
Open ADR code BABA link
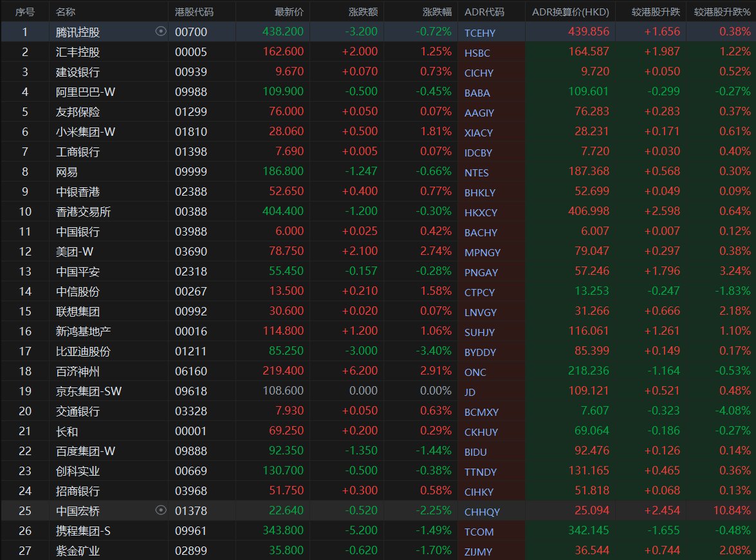tap(477, 93)
